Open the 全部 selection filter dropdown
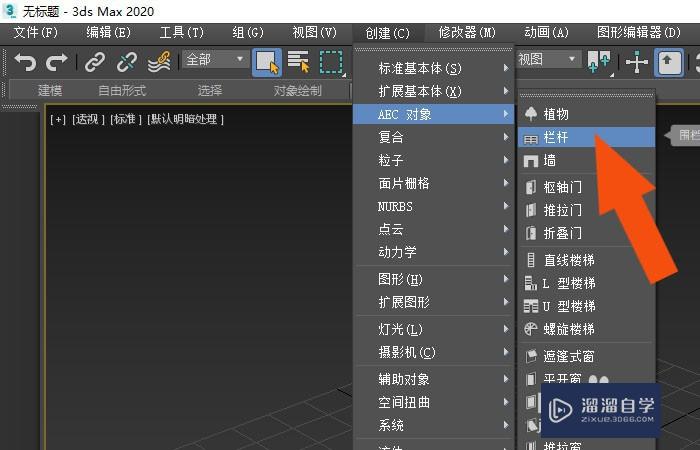This screenshot has height=450, width=700. (215, 59)
